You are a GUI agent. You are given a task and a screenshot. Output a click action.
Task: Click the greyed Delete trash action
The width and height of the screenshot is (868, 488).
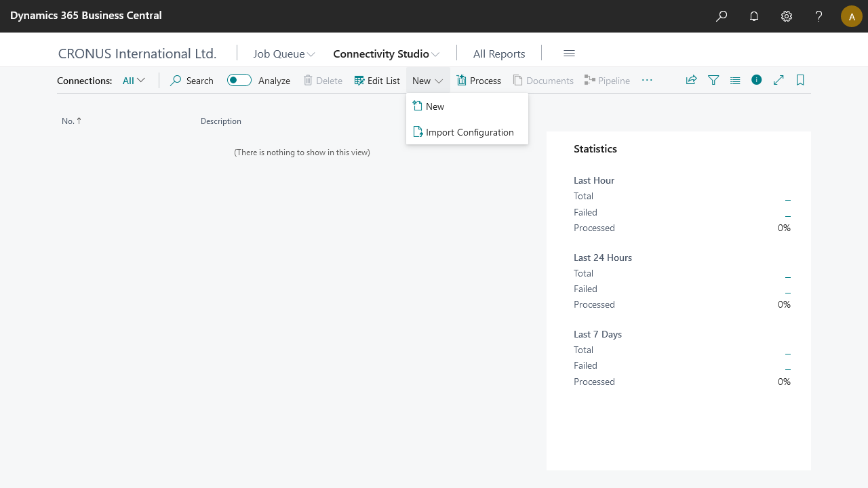click(x=323, y=81)
